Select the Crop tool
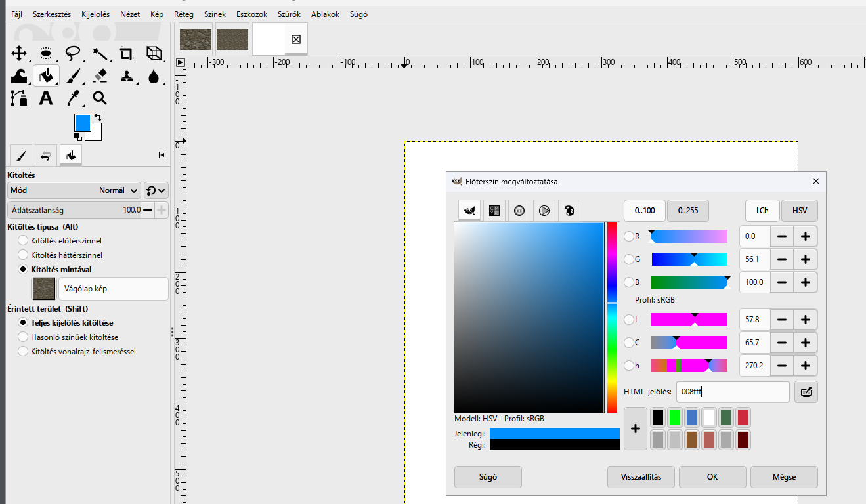The image size is (866, 504). click(x=127, y=53)
